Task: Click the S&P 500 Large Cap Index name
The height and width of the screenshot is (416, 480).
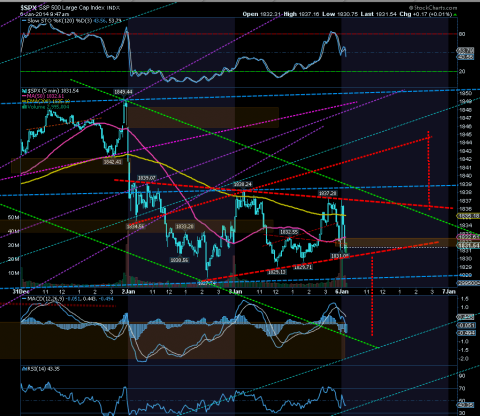Action: point(72,7)
